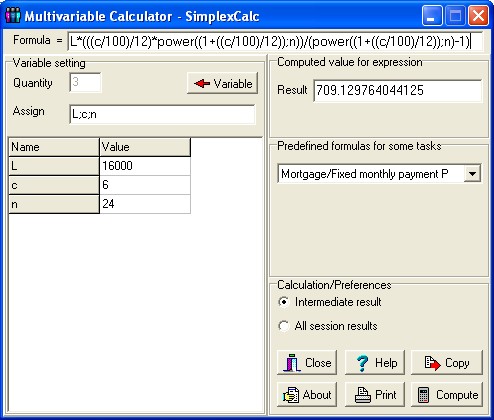This screenshot has height=420, width=494.
Task: Minimize the SimplexCalc window
Action: tap(432, 16)
